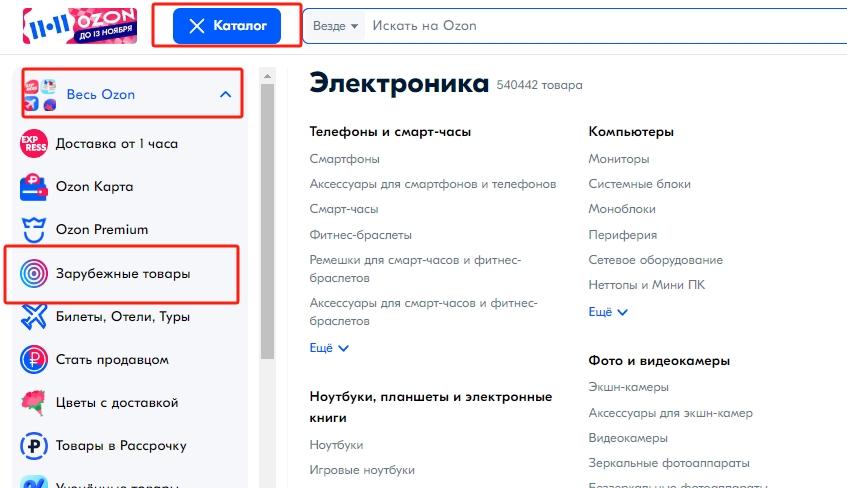Image resolution: width=847 pixels, height=488 pixels.
Task: Click the Ozon 11.11 logo banner
Action: pyautogui.click(x=80, y=25)
